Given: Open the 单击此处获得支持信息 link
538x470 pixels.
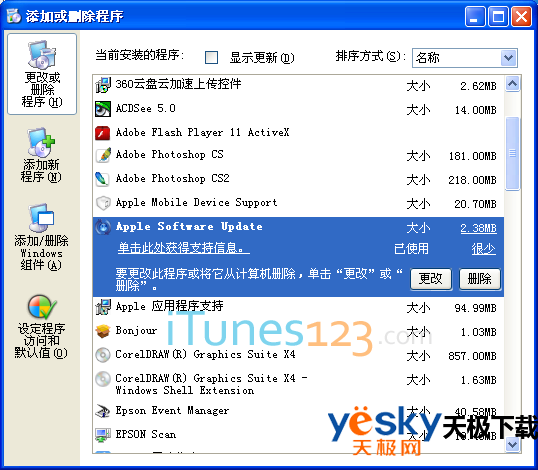Looking at the screenshot, I should click(x=184, y=248).
